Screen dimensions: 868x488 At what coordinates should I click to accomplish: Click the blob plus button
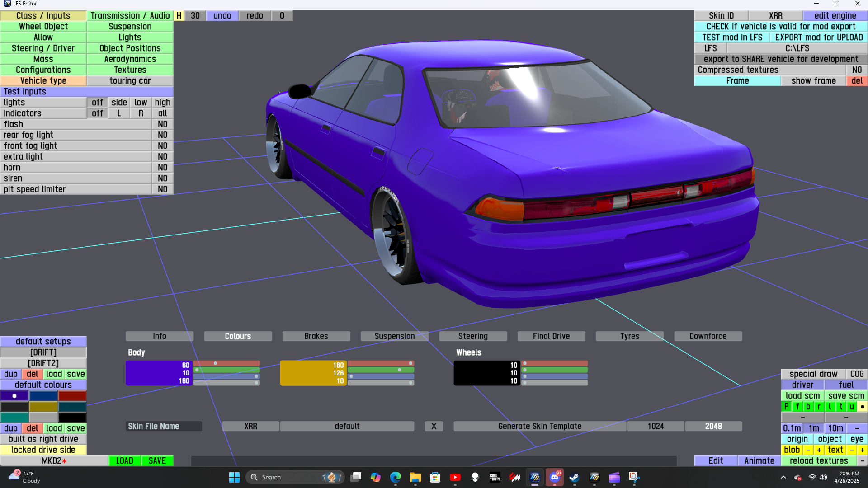pyautogui.click(x=819, y=450)
